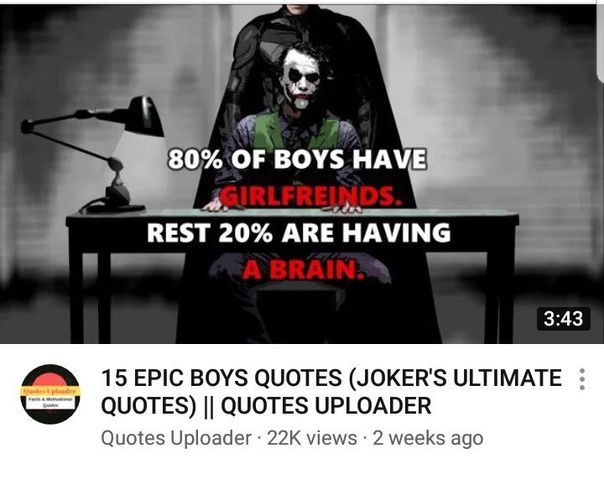Click the 22K views label

coord(312,438)
